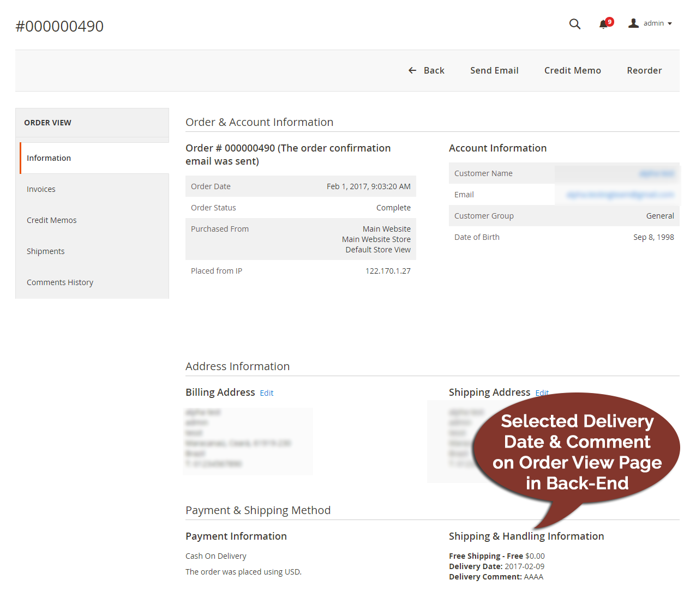Image resolution: width=696 pixels, height=616 pixels.
Task: Click the notification count badge showing 9
Action: 609,21
